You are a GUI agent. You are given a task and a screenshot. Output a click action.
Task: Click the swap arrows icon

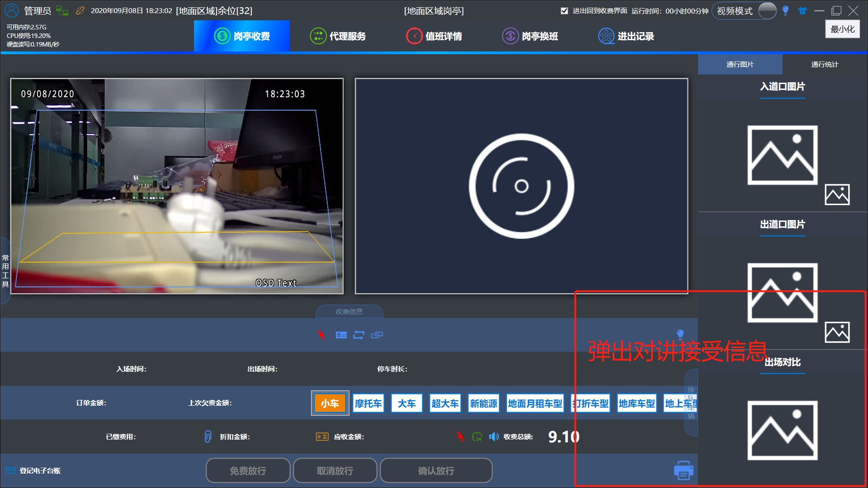[x=359, y=335]
